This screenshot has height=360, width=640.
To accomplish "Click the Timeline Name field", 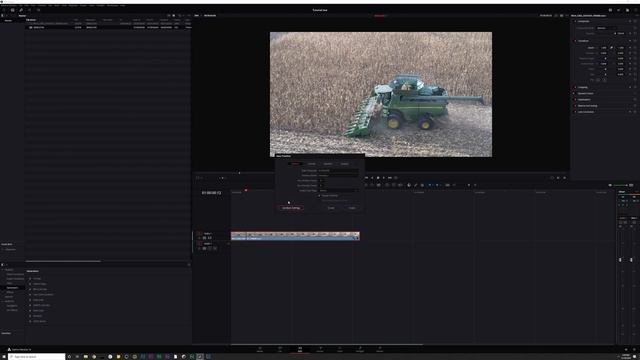I will coord(338,175).
